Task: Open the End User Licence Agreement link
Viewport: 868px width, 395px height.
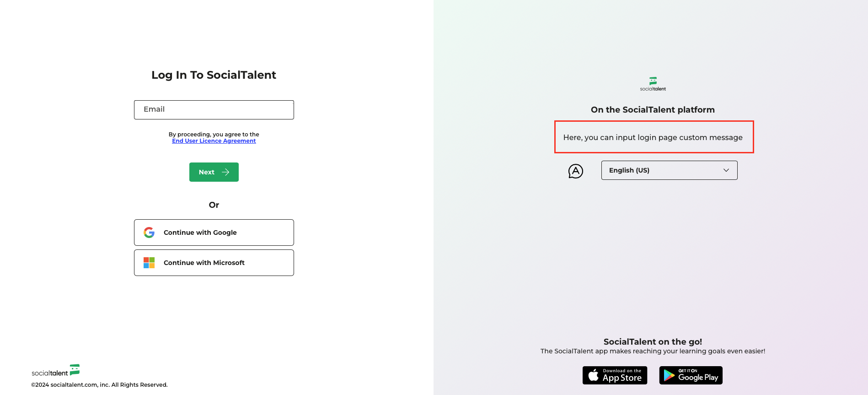Action: click(x=214, y=141)
